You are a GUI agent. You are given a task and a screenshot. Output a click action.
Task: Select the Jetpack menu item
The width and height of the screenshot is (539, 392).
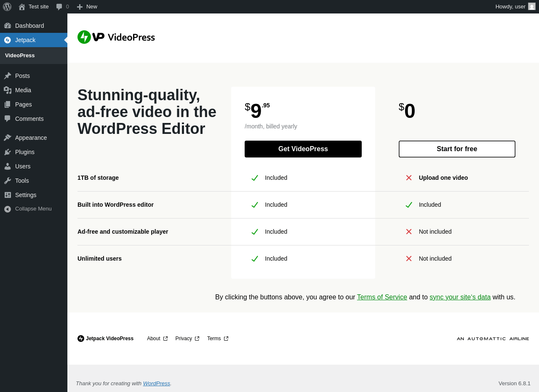coord(34,40)
